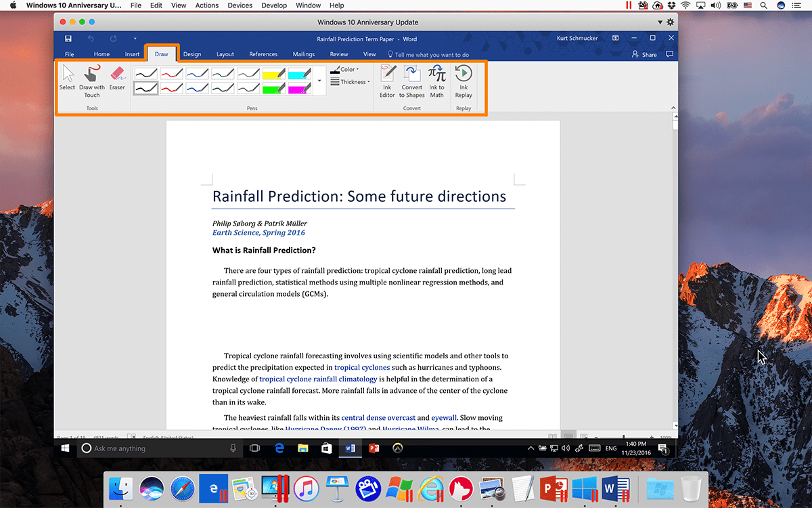Open File Explorer from the Windows taskbar
The width and height of the screenshot is (812, 508).
[x=302, y=448]
